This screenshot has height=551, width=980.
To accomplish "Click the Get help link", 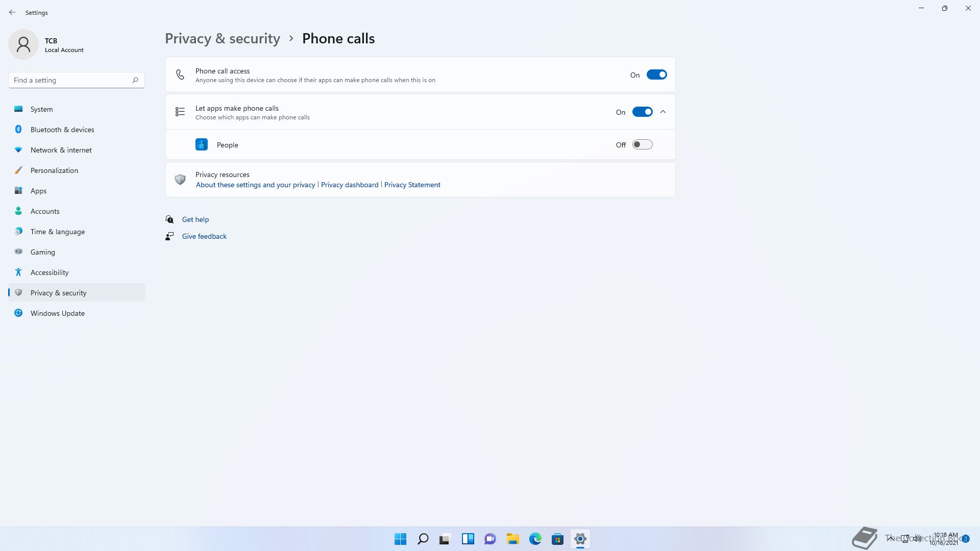I will point(195,219).
